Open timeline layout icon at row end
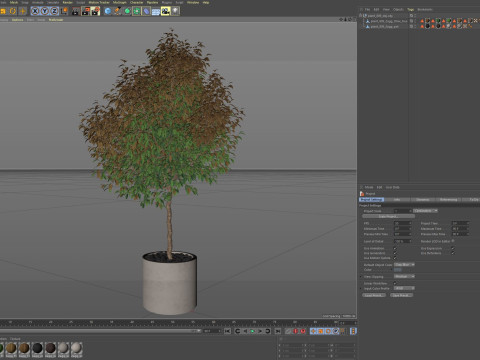 click(353, 331)
